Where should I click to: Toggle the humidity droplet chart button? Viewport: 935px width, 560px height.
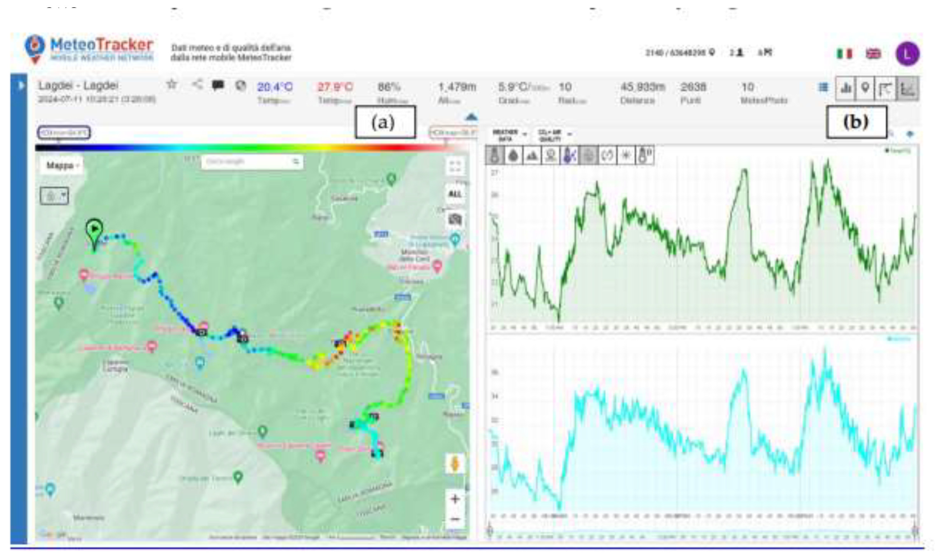coord(513,156)
